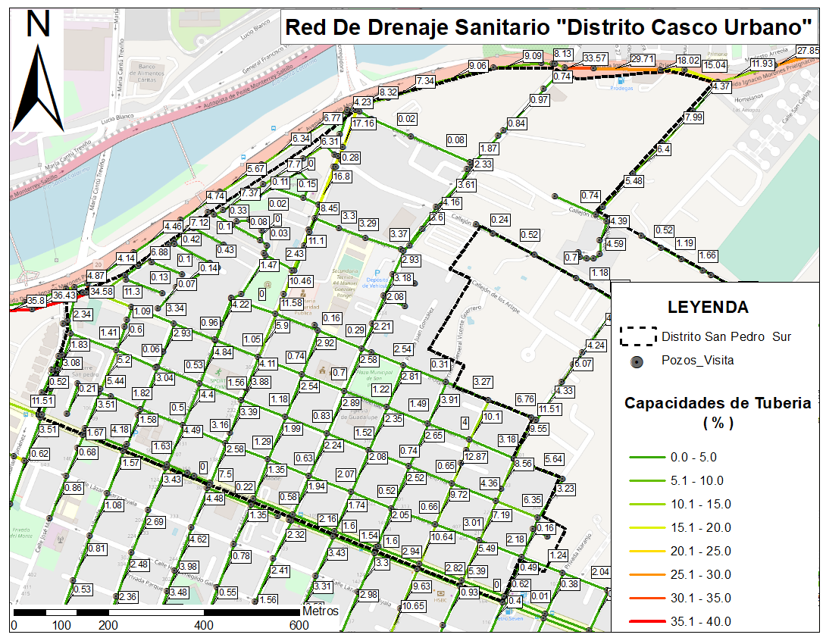
Task: Click the Distrito San Pedro Sur legend label
Action: coord(726,336)
